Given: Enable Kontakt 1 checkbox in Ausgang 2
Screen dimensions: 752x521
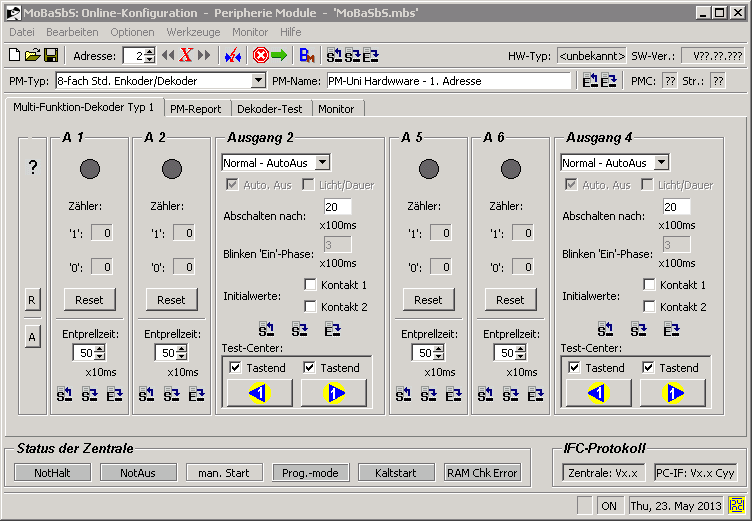Looking at the screenshot, I should tap(311, 285).
